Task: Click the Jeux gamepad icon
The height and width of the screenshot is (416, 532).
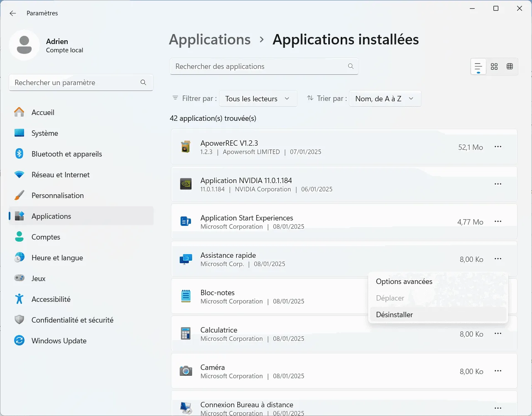Action: (x=20, y=278)
